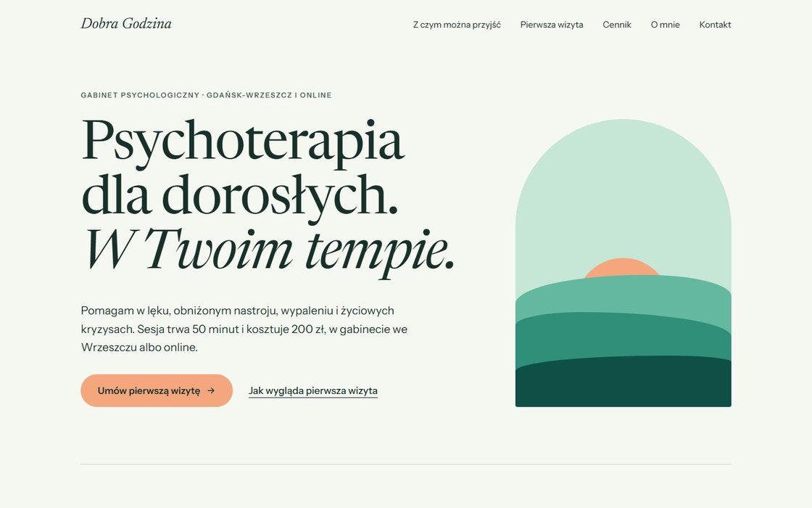Click 'Umów pierwszą wizytę' button

pyautogui.click(x=157, y=390)
